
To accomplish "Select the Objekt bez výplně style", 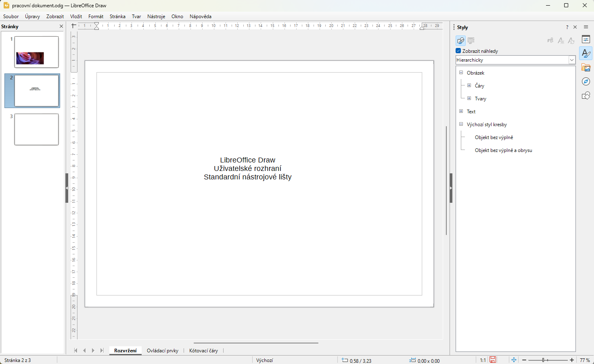I will (x=494, y=137).
